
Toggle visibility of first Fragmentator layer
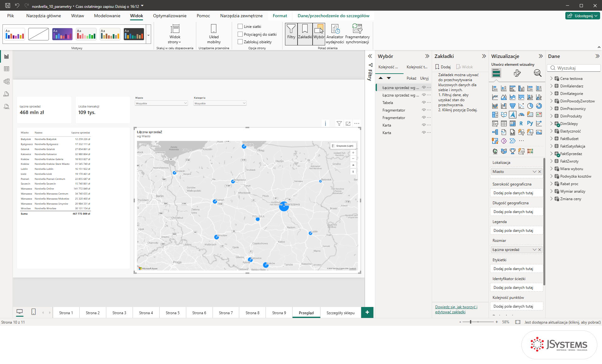[424, 110]
